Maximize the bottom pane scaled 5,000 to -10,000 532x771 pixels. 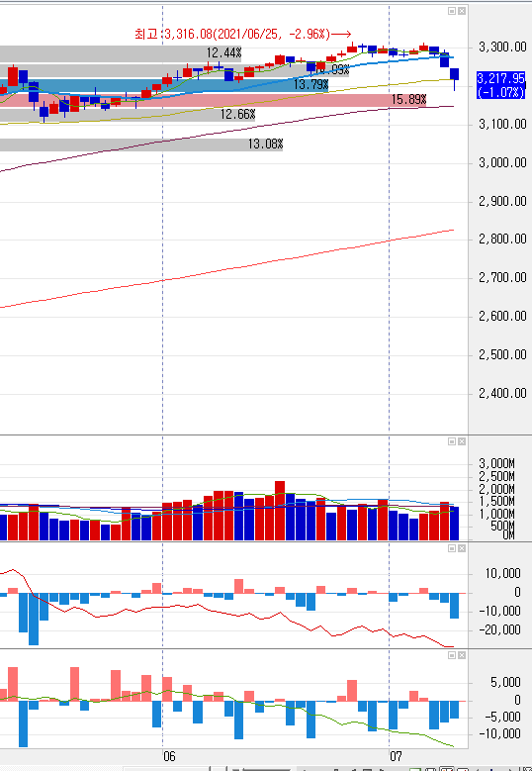click(453, 655)
